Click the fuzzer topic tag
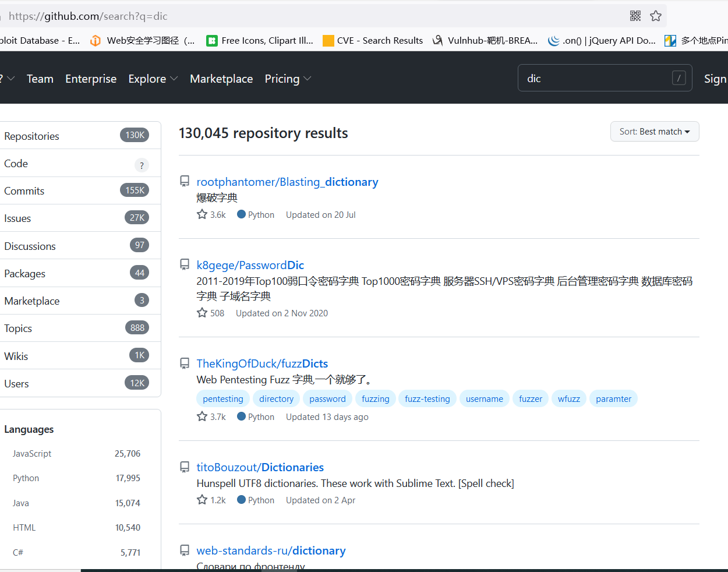Image resolution: width=728 pixels, height=572 pixels. (x=531, y=398)
